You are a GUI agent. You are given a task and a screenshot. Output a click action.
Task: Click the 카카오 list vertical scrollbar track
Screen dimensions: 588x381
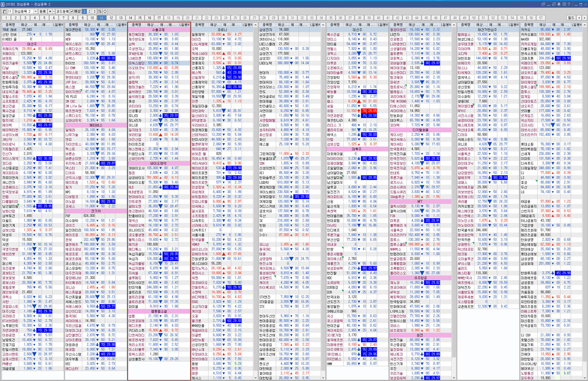(x=584, y=202)
